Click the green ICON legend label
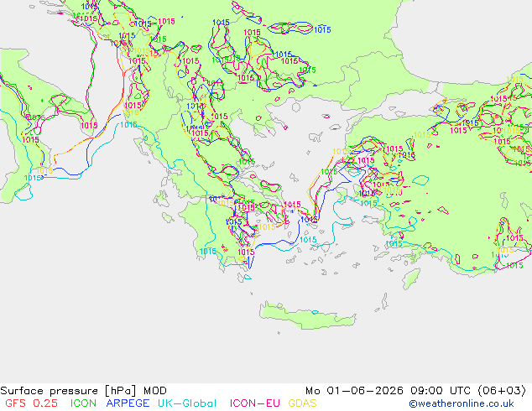The height and width of the screenshot is (411, 532). tap(83, 403)
